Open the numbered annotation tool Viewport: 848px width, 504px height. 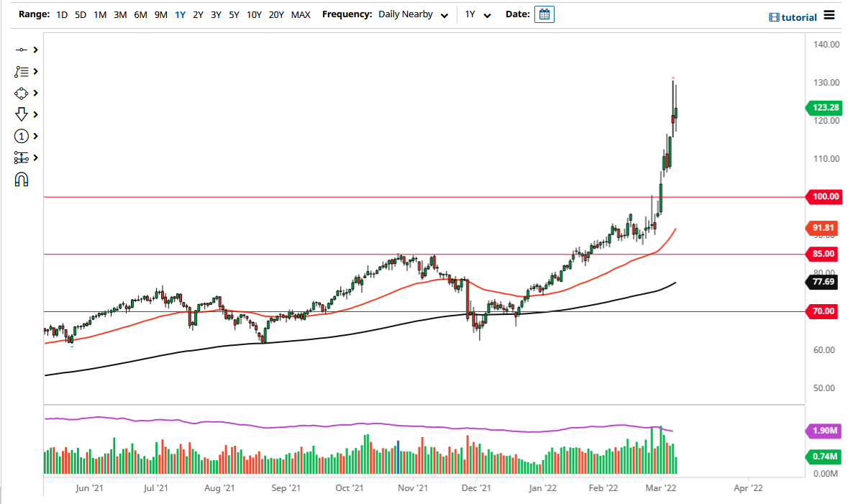coord(22,136)
